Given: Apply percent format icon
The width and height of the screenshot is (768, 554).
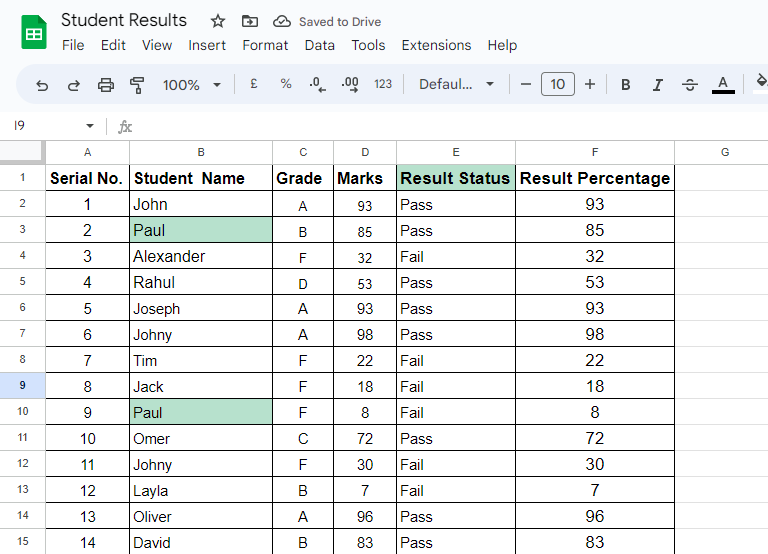Looking at the screenshot, I should 286,84.
